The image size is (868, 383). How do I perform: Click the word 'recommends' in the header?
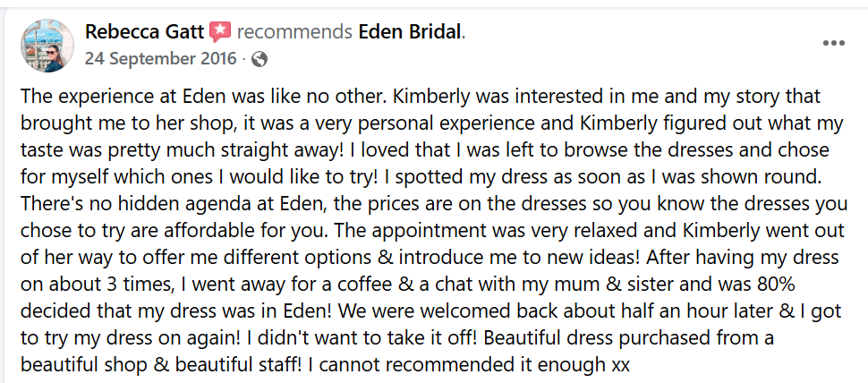[294, 32]
